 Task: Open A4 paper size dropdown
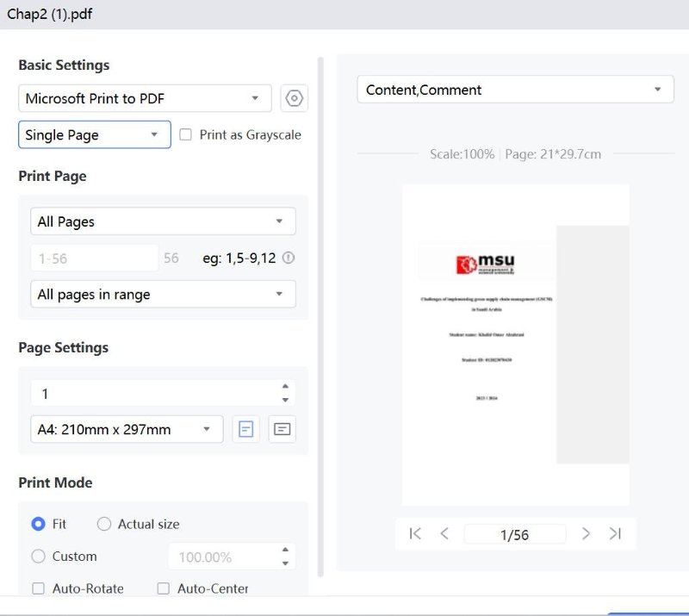(126, 429)
